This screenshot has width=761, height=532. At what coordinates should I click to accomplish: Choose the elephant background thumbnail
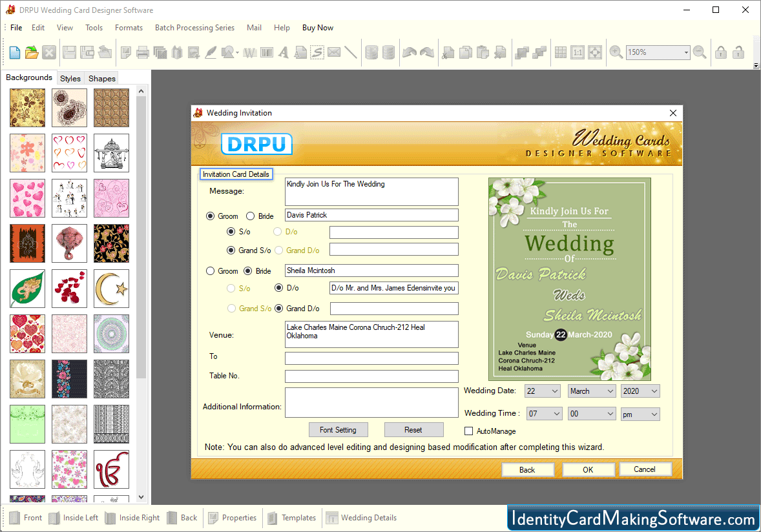coord(69,243)
